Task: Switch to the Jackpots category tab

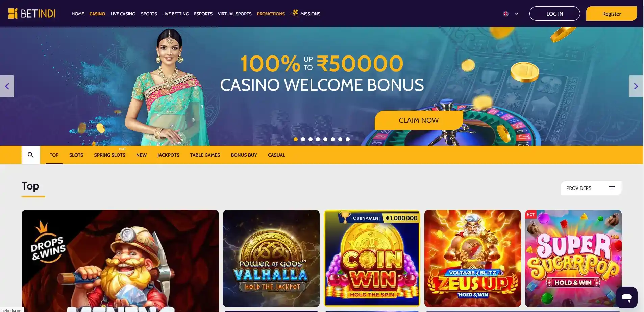Action: tap(168, 155)
